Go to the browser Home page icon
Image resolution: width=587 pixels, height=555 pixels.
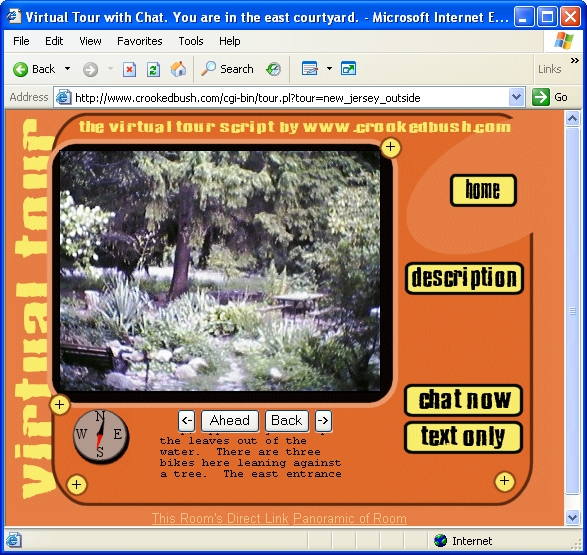(178, 69)
